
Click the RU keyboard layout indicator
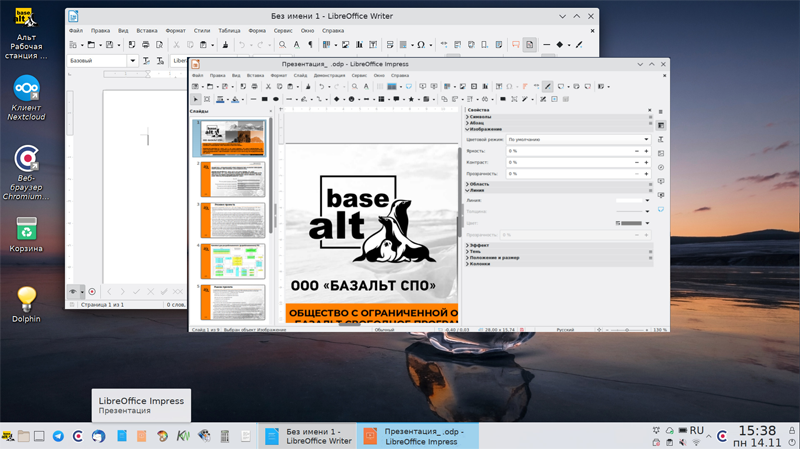[697, 430]
